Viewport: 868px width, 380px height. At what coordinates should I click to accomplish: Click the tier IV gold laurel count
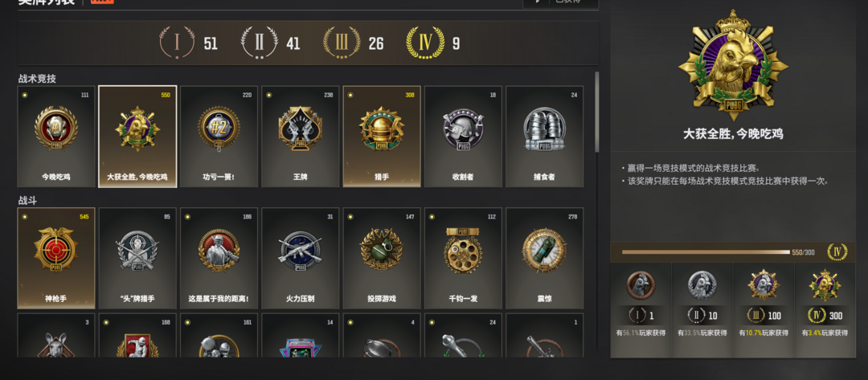coord(433,43)
